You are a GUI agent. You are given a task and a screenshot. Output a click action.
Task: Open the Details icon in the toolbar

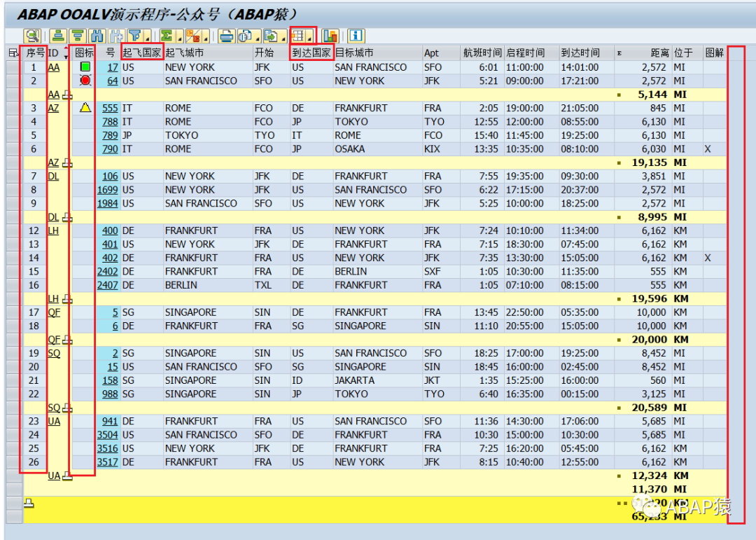[x=32, y=36]
